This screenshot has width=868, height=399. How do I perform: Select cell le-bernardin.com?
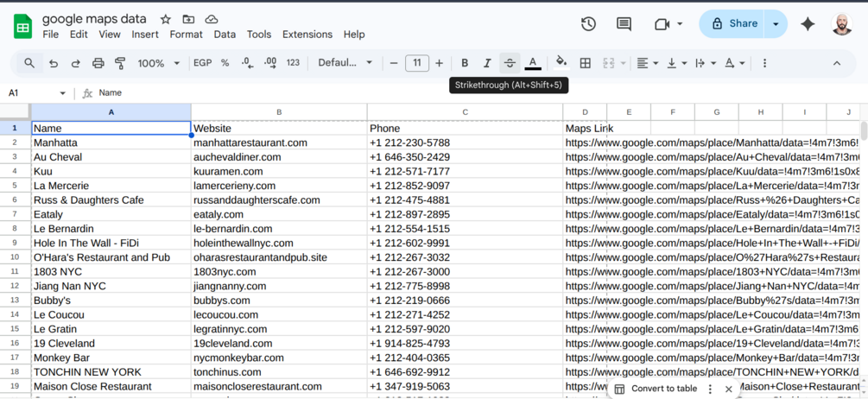279,229
